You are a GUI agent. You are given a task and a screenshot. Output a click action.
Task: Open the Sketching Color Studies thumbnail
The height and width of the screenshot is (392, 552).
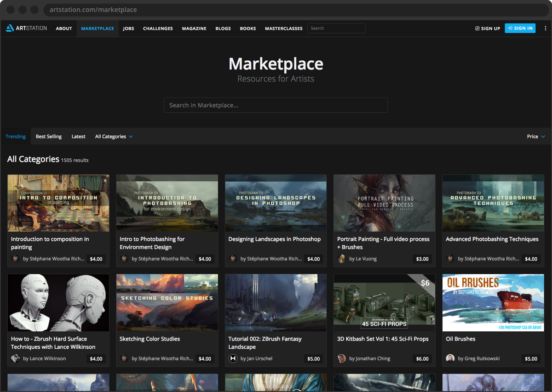(167, 303)
